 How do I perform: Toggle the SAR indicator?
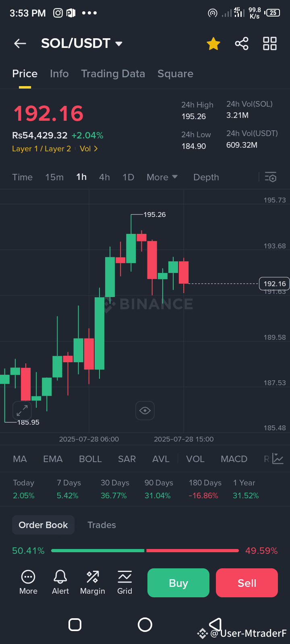pos(127,459)
